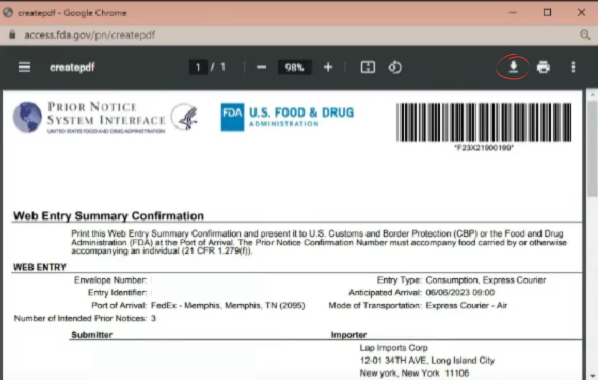Click the scrollbar up arrow
This screenshot has width=598, height=380.
coord(592,94)
